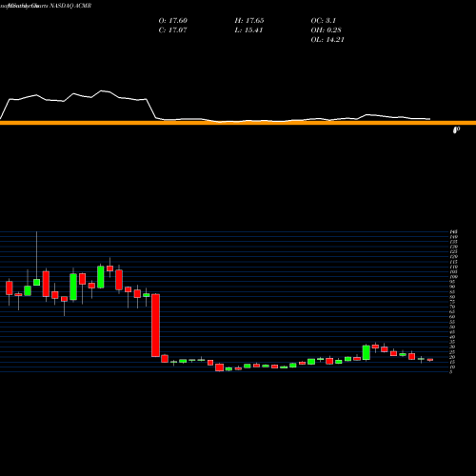Click the '100' price axis label

pyautogui.click(x=454, y=277)
